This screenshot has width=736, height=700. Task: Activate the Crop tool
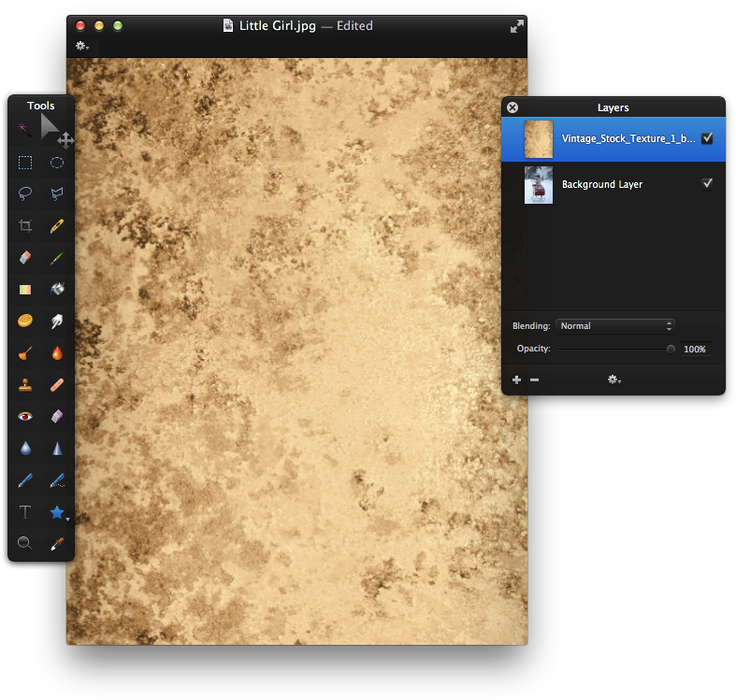[x=25, y=225]
